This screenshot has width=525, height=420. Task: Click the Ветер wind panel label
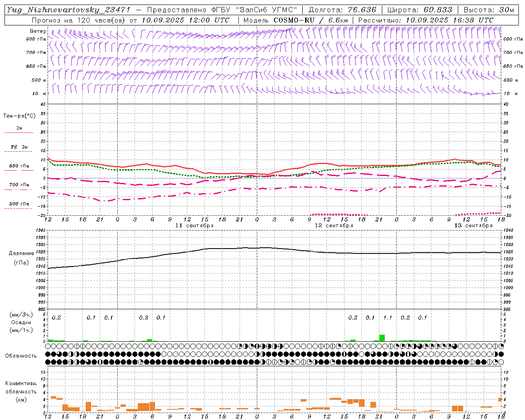pyautogui.click(x=38, y=31)
